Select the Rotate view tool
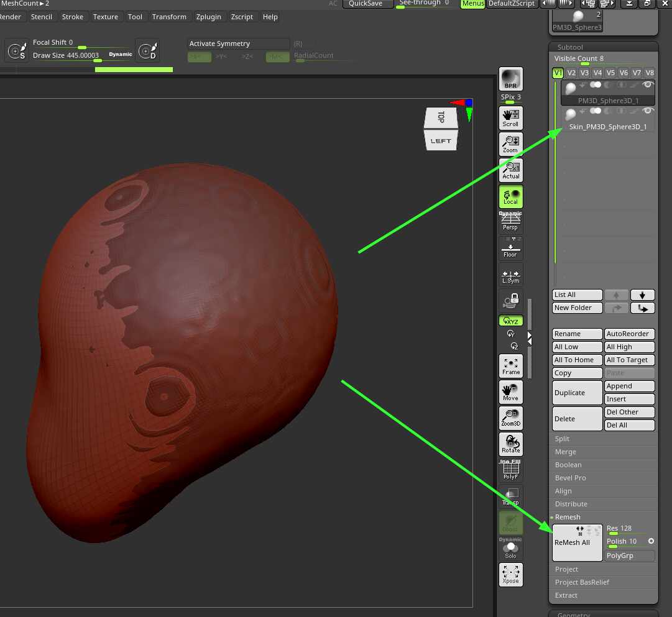The image size is (672, 617). pos(510,444)
